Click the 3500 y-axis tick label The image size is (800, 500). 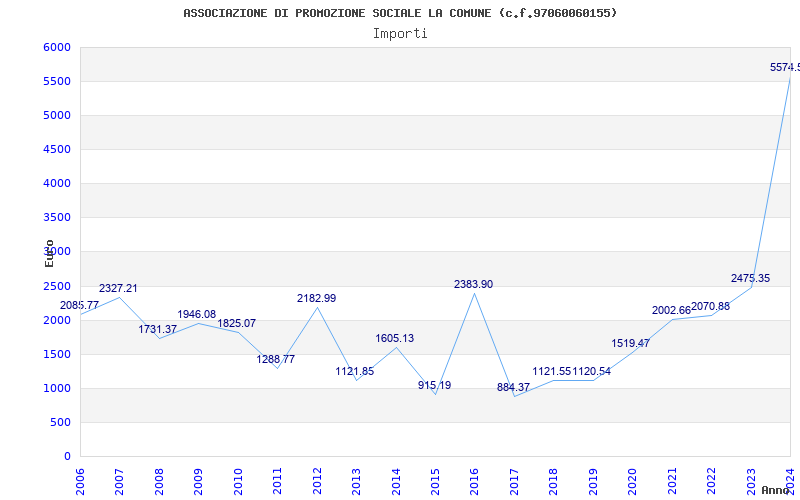(x=57, y=217)
